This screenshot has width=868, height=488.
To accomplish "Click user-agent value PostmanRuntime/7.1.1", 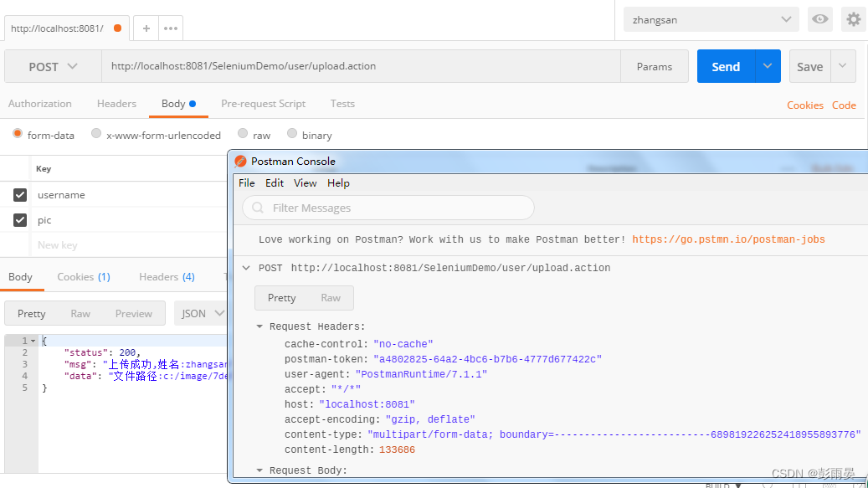I will pyautogui.click(x=421, y=374).
